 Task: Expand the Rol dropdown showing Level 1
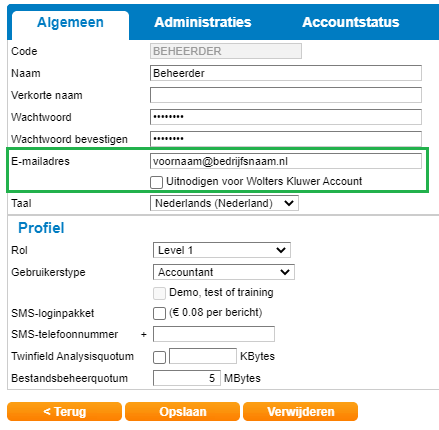(222, 250)
